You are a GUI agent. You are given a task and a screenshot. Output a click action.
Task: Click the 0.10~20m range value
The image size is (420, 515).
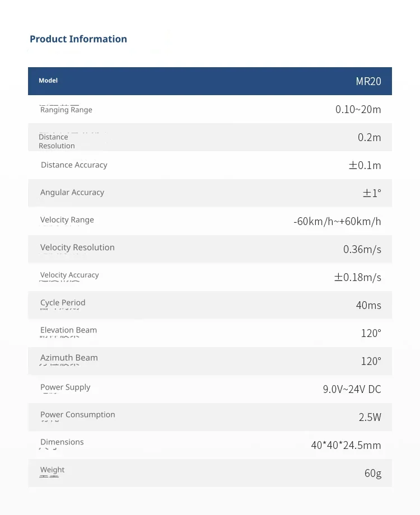click(x=358, y=109)
